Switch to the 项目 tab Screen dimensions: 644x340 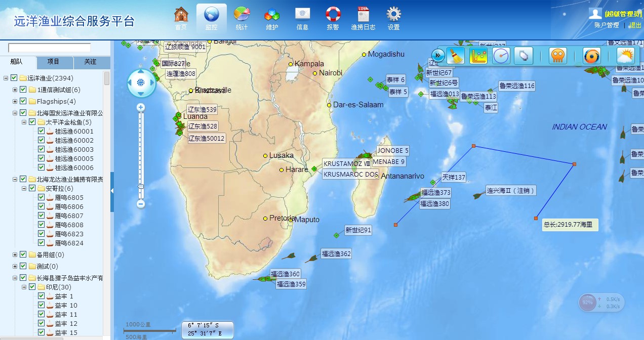click(53, 62)
